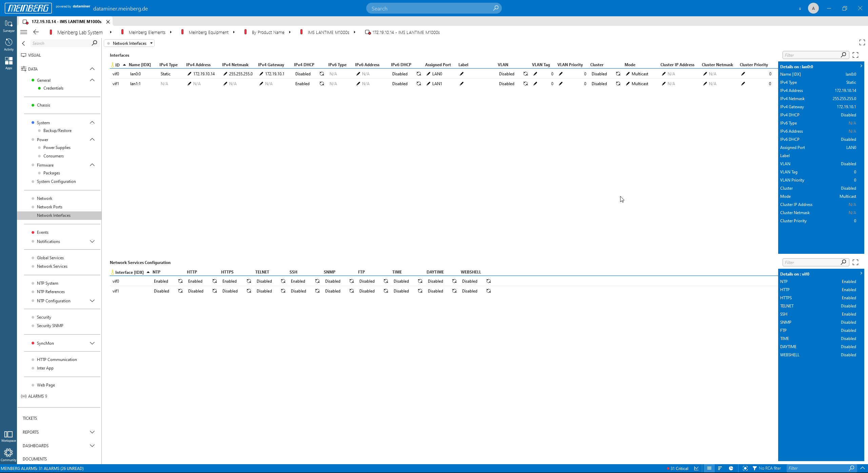Click the MEINBERG ALARMS status bar text

coord(42,468)
